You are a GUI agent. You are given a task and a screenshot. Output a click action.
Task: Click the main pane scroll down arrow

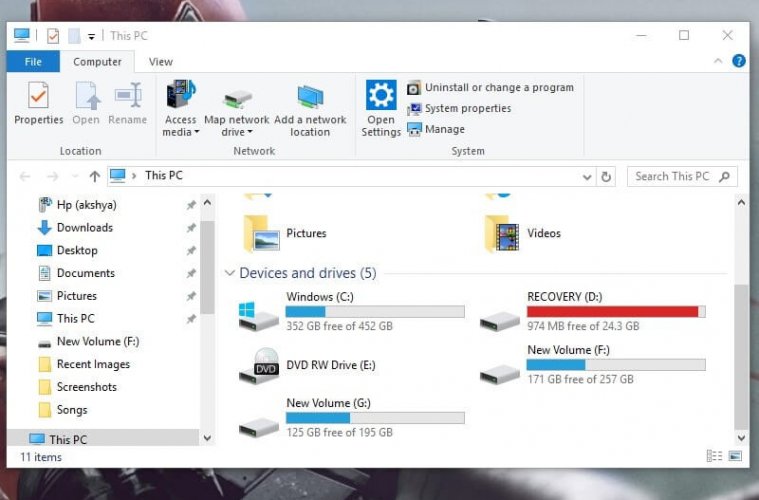tap(741, 438)
